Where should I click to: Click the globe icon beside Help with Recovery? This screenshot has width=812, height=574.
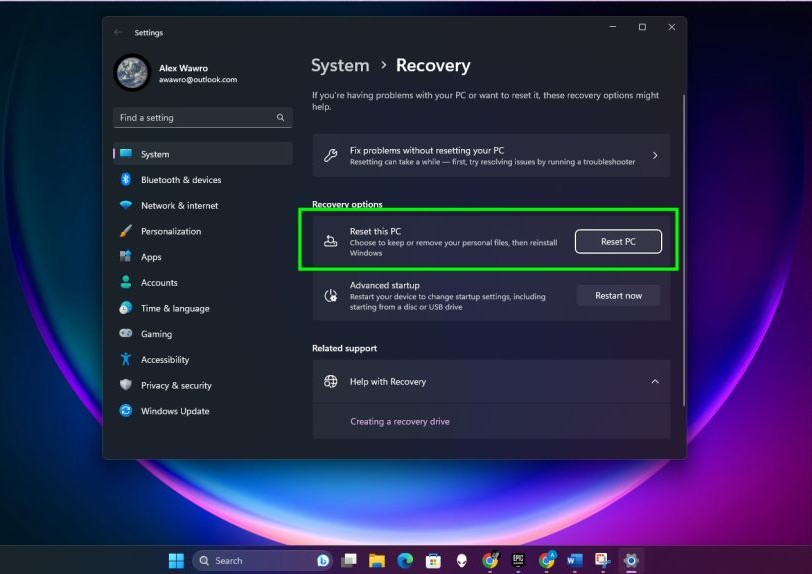click(x=331, y=381)
